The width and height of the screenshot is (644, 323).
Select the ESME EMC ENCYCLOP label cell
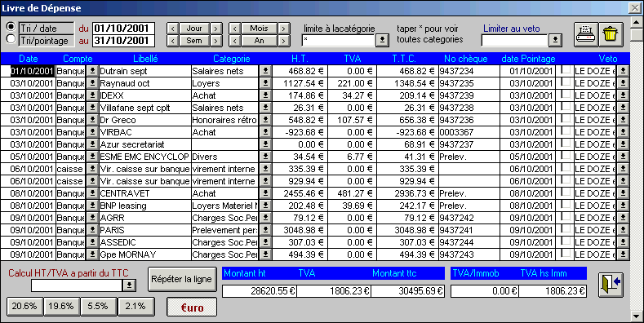point(145,157)
